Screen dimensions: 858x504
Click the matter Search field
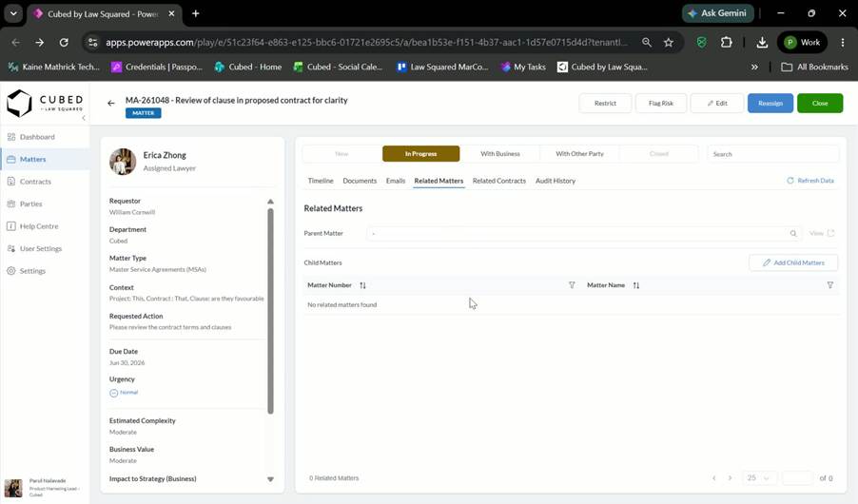pyautogui.click(x=772, y=154)
